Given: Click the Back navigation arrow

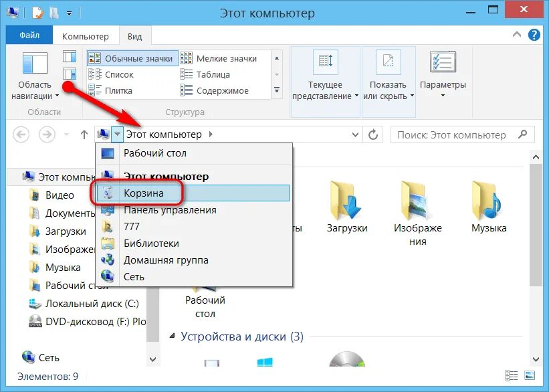Looking at the screenshot, I should tap(21, 134).
